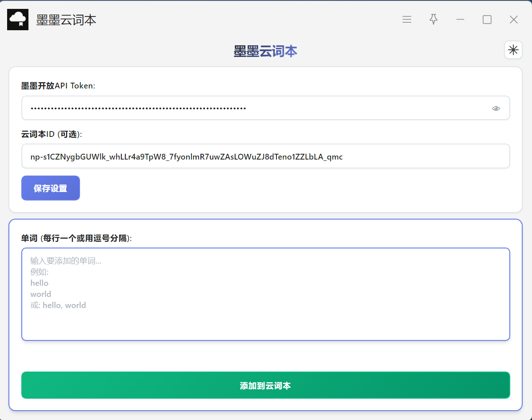Click the 墨墨开放API Token label
This screenshot has height=420, width=532.
pyautogui.click(x=58, y=86)
